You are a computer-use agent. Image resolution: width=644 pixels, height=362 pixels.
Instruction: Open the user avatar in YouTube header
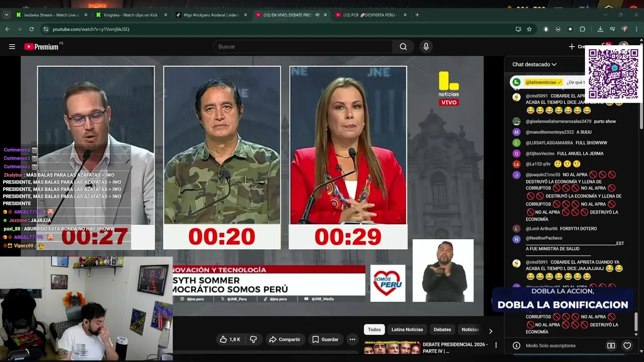pyautogui.click(x=623, y=46)
